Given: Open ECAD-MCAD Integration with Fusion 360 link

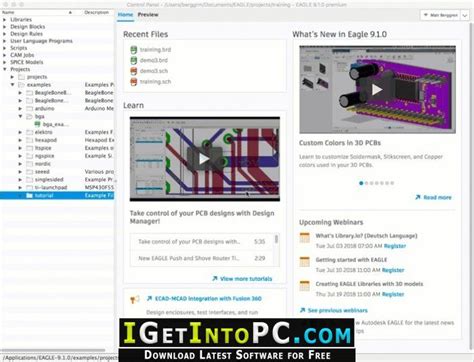Looking at the screenshot, I should point(208,299).
